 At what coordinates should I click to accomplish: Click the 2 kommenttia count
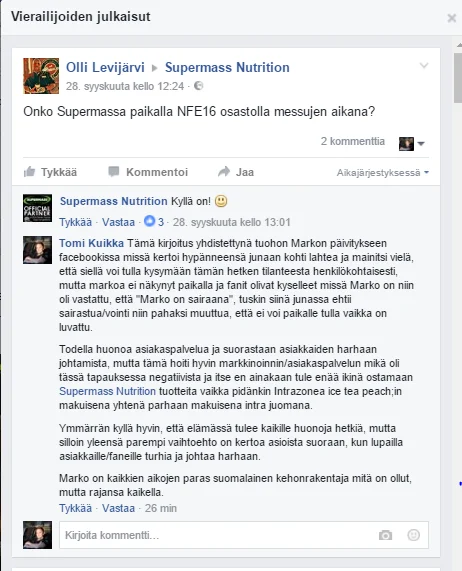(x=352, y=141)
